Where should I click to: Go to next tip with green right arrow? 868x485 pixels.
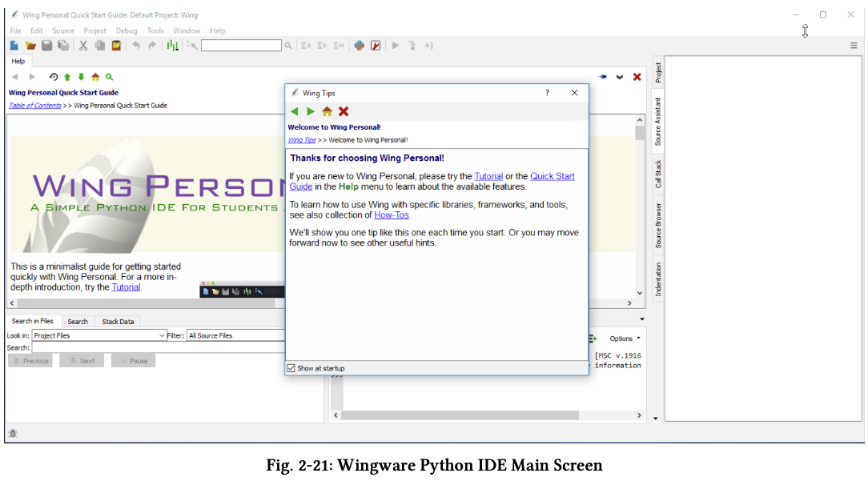(311, 111)
